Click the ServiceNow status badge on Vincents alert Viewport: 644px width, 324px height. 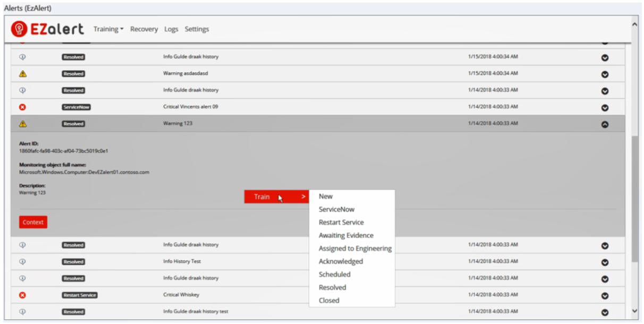click(x=76, y=107)
